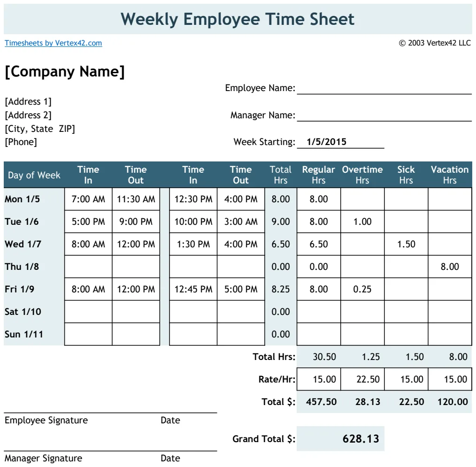
Task: Click the Total Hrs column header
Action: (281, 175)
